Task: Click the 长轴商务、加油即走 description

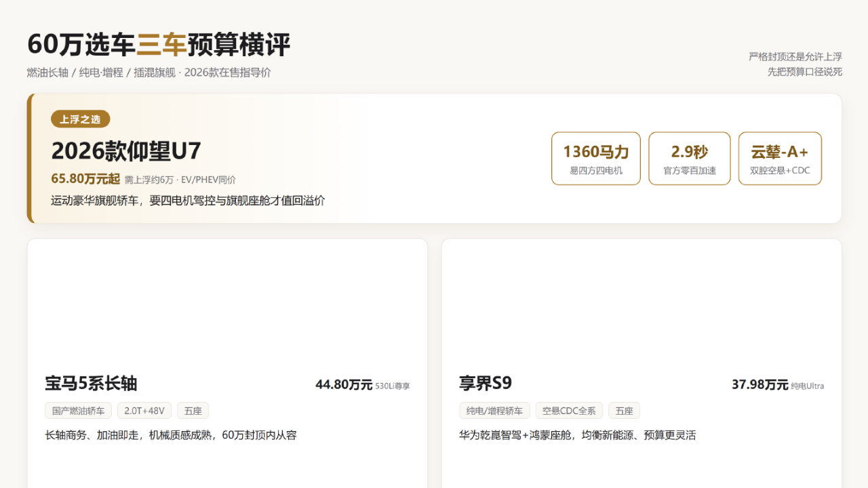Action: pyautogui.click(x=171, y=435)
